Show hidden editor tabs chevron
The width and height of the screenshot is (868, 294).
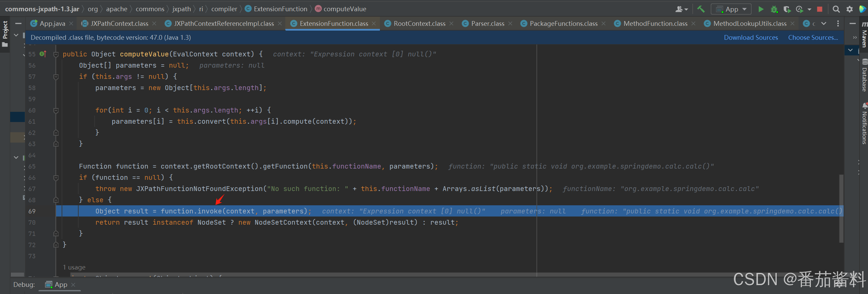coord(824,23)
